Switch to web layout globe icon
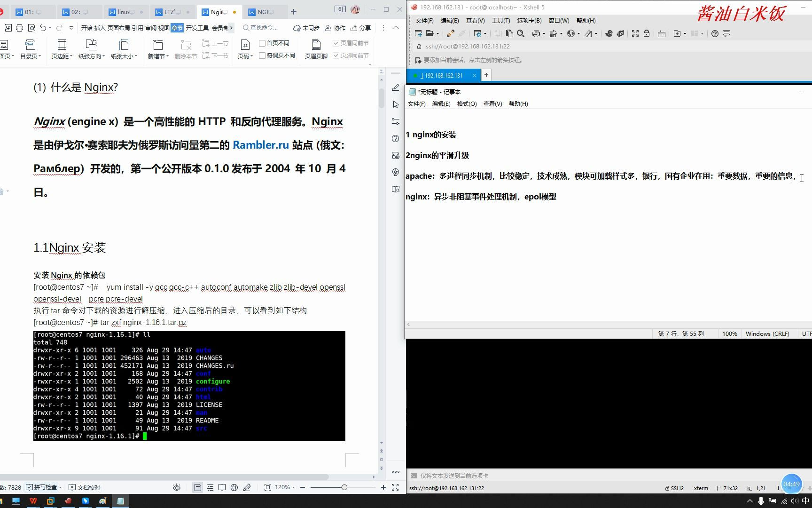 [x=234, y=487]
